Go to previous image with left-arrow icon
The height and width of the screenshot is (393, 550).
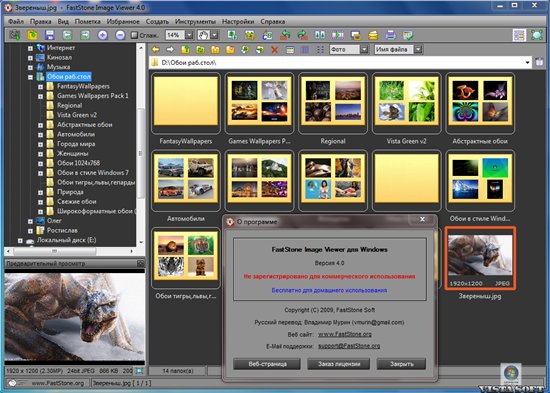coord(67,35)
